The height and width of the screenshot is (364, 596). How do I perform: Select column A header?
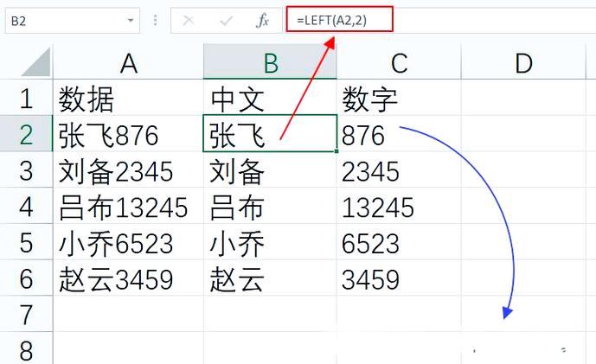129,63
